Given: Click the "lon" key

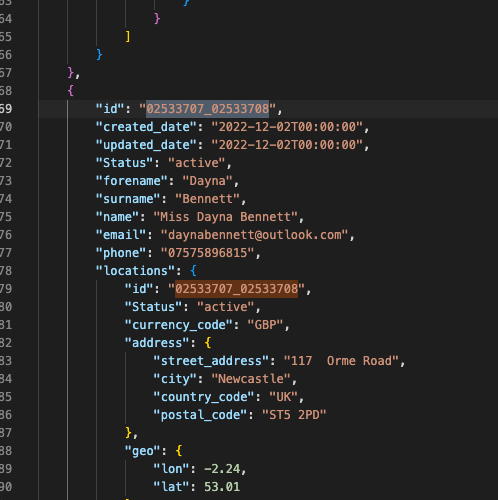Looking at the screenshot, I should click(171, 469).
